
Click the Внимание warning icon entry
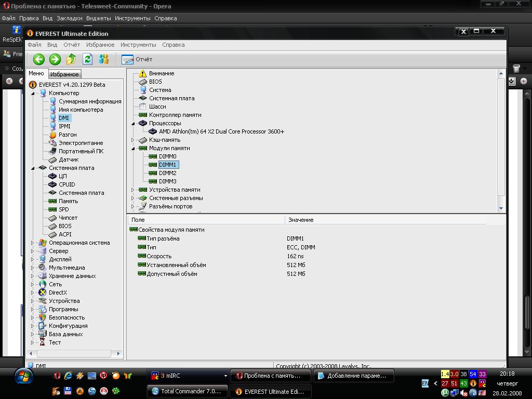[143, 73]
